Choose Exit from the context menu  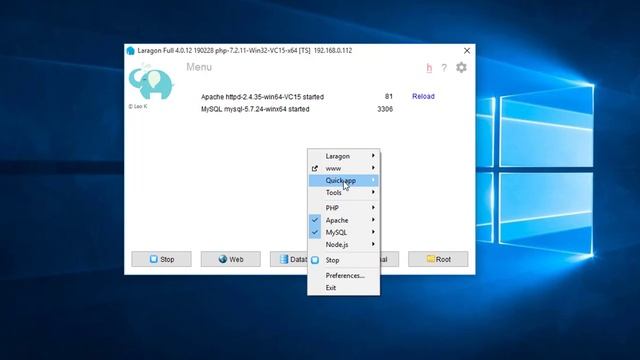click(344, 288)
